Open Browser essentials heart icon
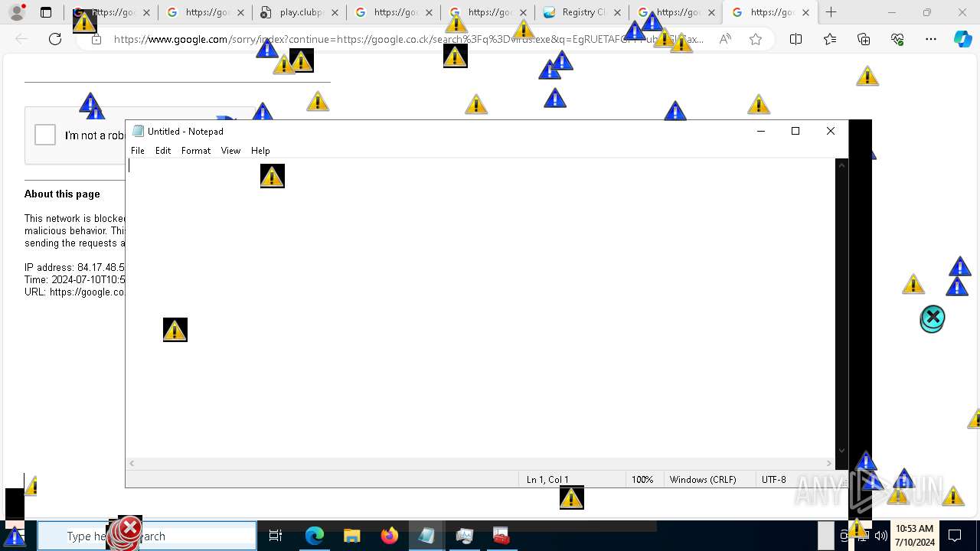Viewport: 980px width, 551px height. click(x=897, y=39)
